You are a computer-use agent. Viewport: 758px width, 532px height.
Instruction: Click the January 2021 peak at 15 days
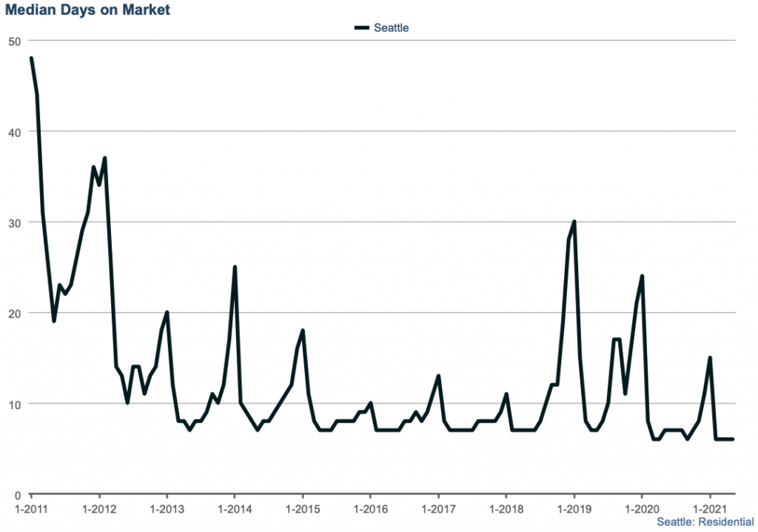(710, 358)
